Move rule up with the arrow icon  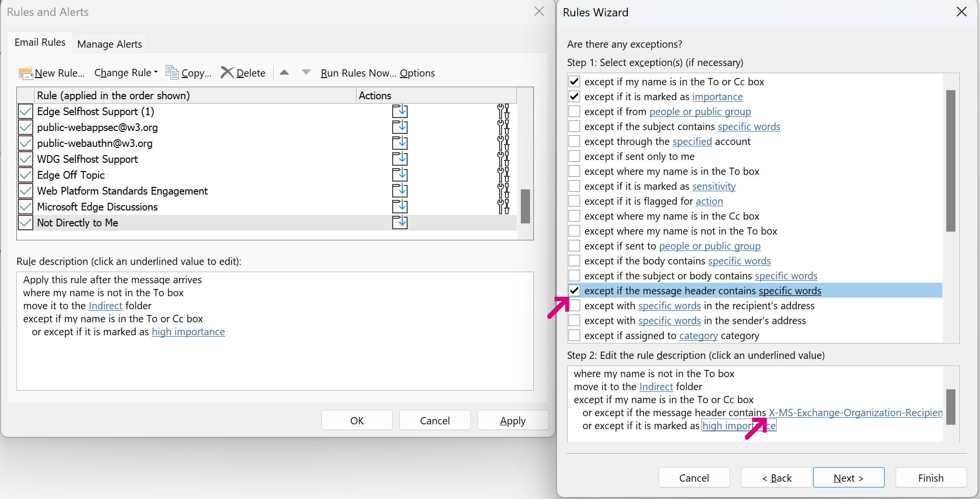[x=284, y=72]
